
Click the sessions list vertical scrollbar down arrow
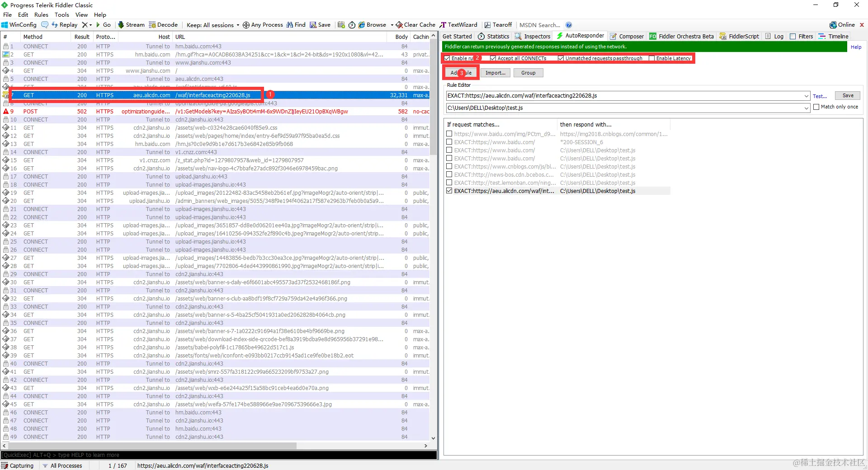[x=433, y=438]
